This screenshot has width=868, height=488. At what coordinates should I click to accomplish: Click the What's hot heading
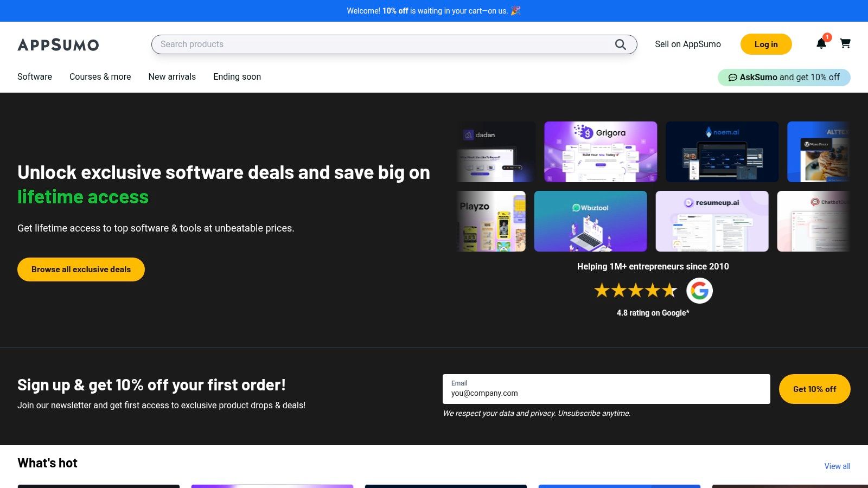(48, 463)
